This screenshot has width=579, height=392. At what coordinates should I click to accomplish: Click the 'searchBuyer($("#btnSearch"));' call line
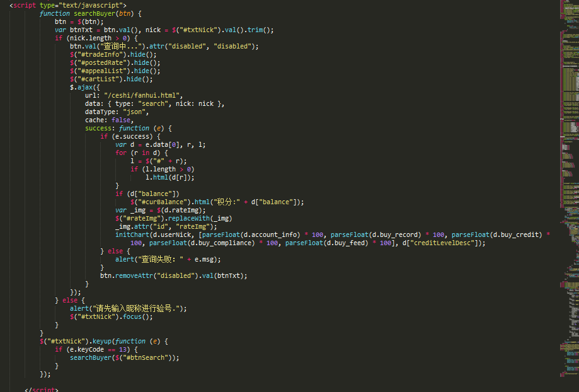pyautogui.click(x=125, y=357)
